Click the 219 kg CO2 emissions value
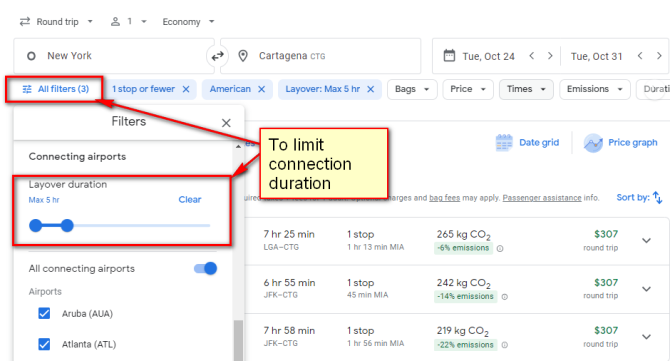This screenshot has height=361, width=670. (462, 331)
